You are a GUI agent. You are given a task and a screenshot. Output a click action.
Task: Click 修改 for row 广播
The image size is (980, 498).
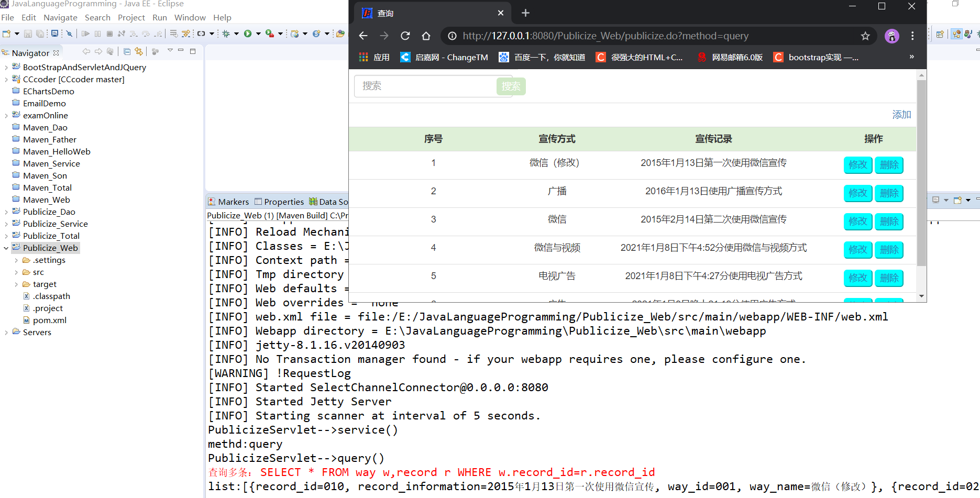tap(858, 193)
